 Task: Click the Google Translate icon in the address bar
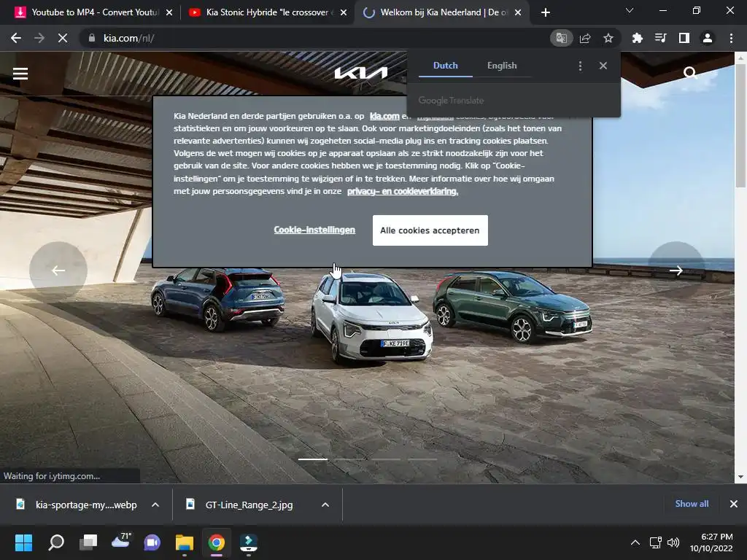(561, 38)
